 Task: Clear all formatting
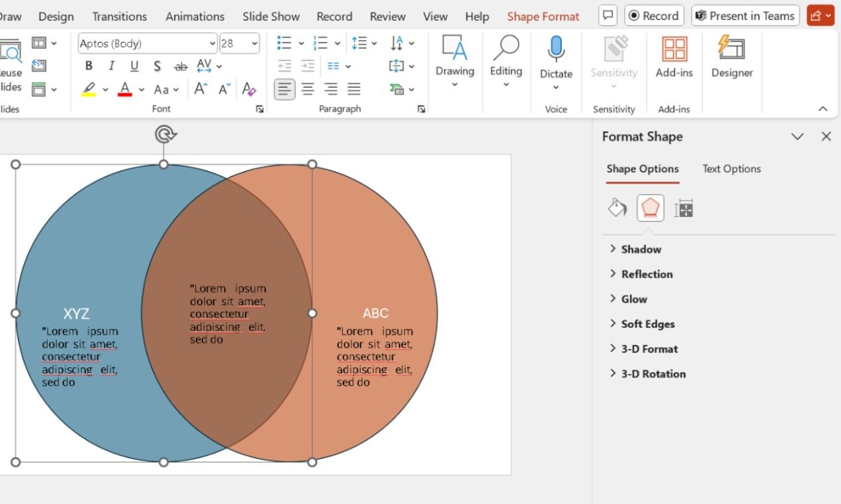249,89
